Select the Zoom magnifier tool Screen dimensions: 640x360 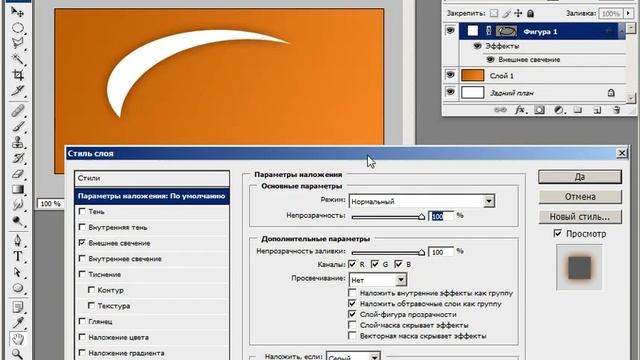18,353
